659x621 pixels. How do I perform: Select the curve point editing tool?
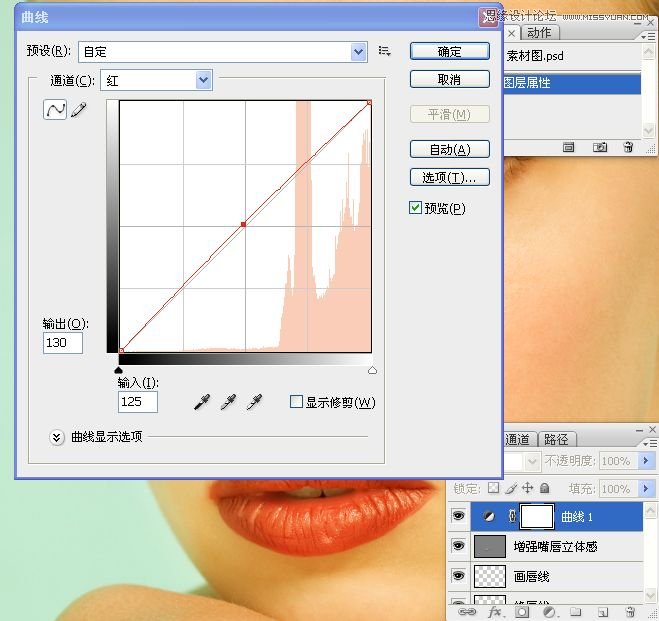click(55, 110)
